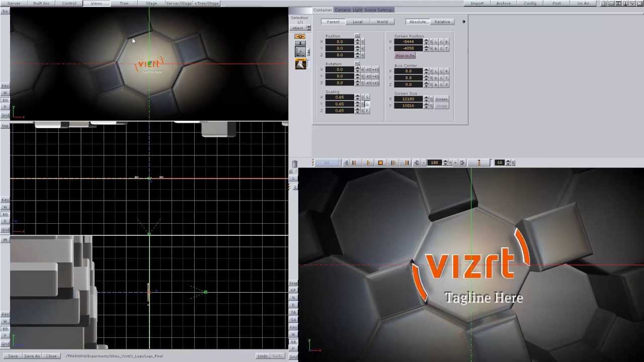Select the World coordinate button
The height and width of the screenshot is (362, 644).
382,22
